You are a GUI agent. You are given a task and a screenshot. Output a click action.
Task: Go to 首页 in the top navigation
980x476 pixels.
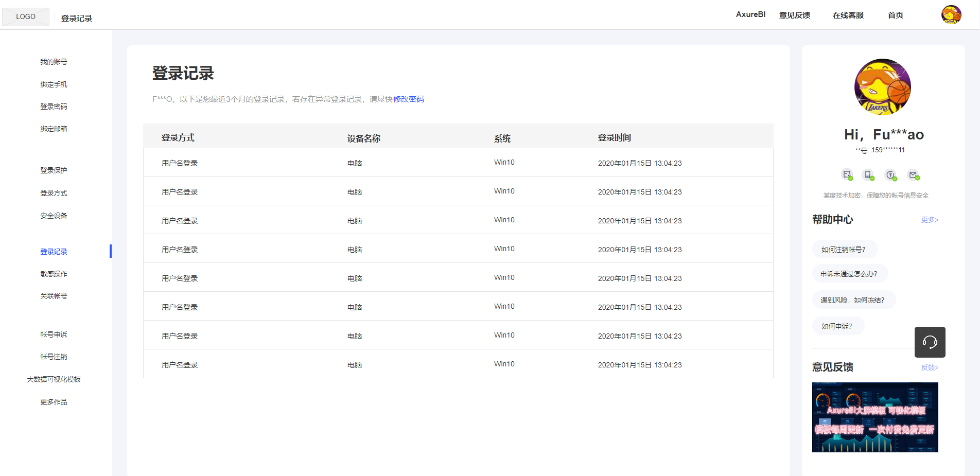[896, 15]
